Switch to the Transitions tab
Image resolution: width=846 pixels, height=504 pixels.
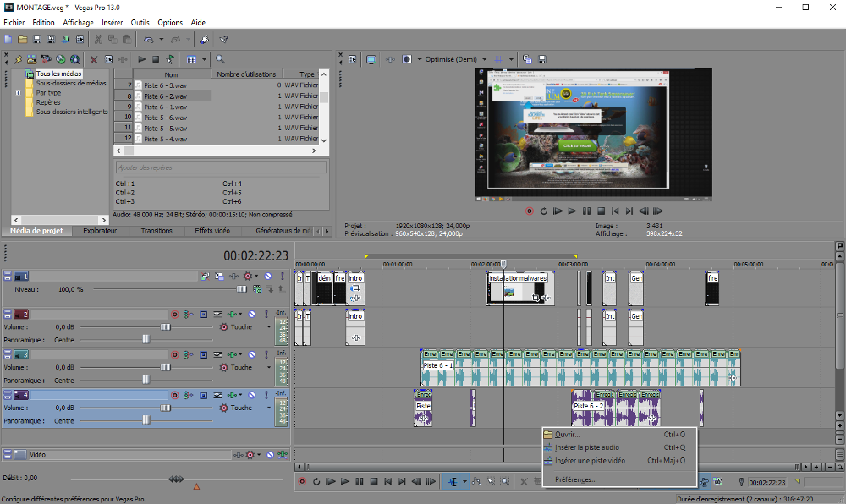point(157,231)
